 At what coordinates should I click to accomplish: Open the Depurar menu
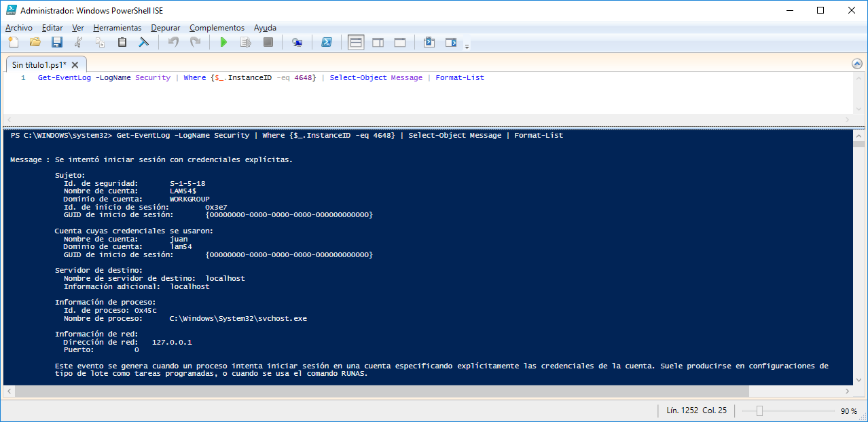pos(165,28)
